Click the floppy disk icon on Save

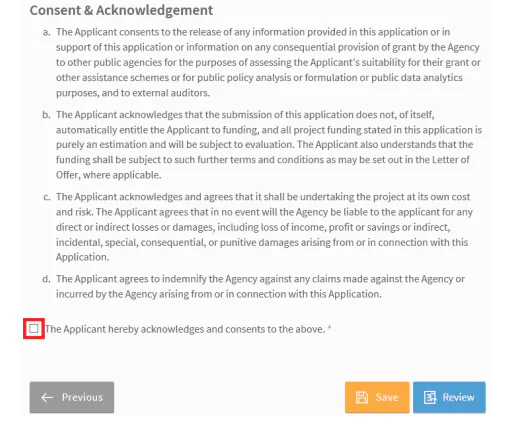click(x=362, y=397)
